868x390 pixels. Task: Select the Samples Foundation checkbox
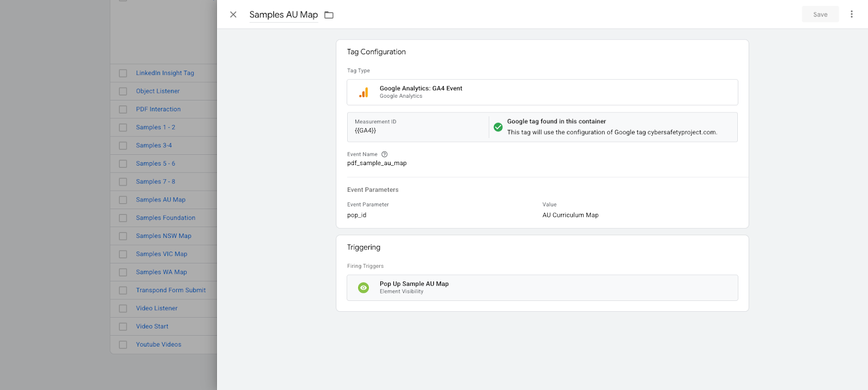point(123,218)
